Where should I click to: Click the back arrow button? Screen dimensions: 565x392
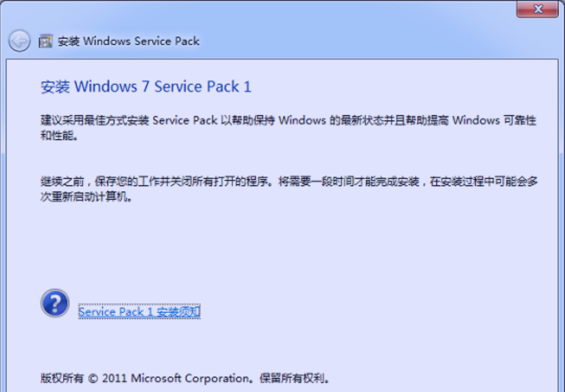point(19,41)
